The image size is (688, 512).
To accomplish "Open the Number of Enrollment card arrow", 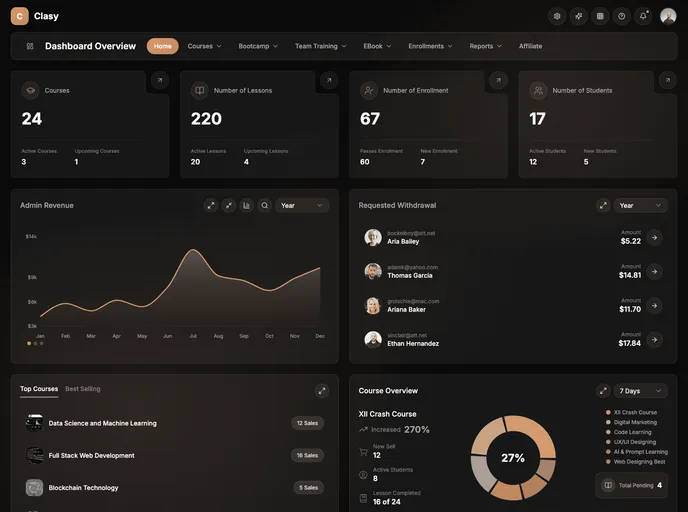I will (x=498, y=80).
